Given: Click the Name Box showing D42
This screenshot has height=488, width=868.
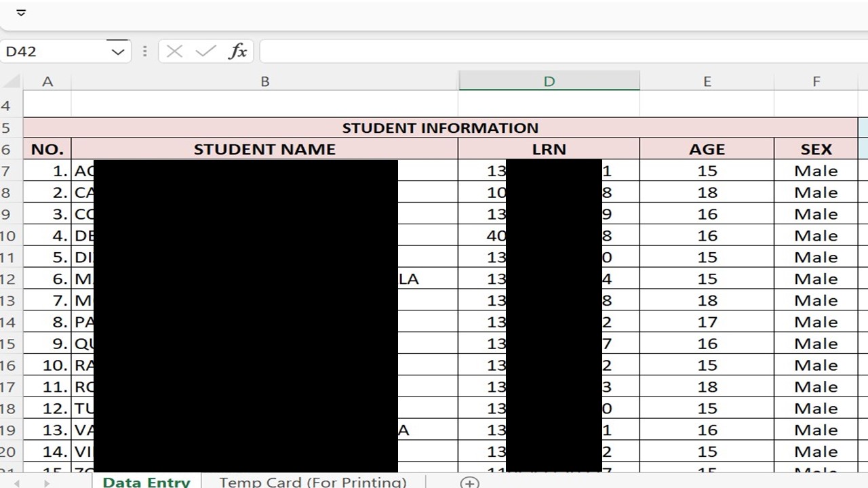Looking at the screenshot, I should [54, 52].
